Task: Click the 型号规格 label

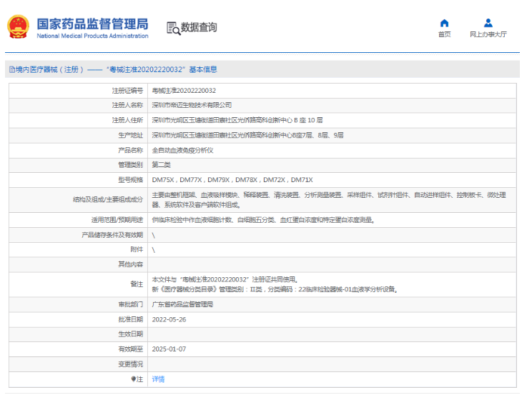Action: point(131,180)
